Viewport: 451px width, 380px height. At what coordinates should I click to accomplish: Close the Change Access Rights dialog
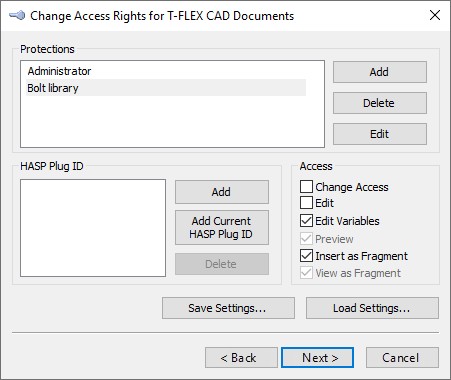tap(435, 15)
